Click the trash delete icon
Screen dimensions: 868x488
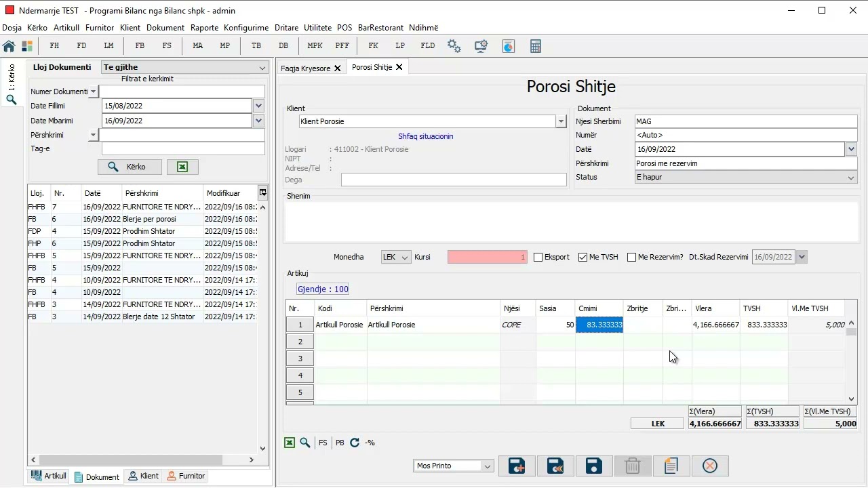633,466
